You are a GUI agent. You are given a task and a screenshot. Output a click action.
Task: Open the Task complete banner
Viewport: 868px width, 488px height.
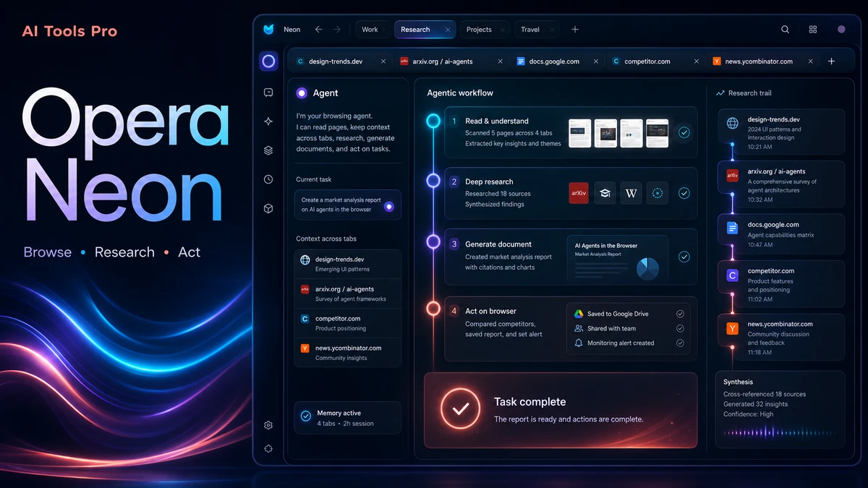pos(561,410)
